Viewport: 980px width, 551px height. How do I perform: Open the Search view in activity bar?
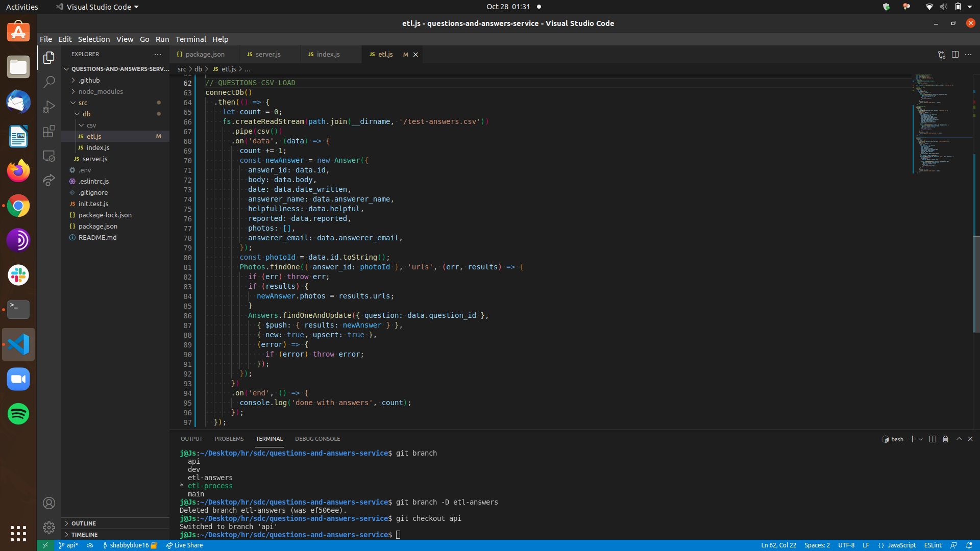tap(49, 82)
